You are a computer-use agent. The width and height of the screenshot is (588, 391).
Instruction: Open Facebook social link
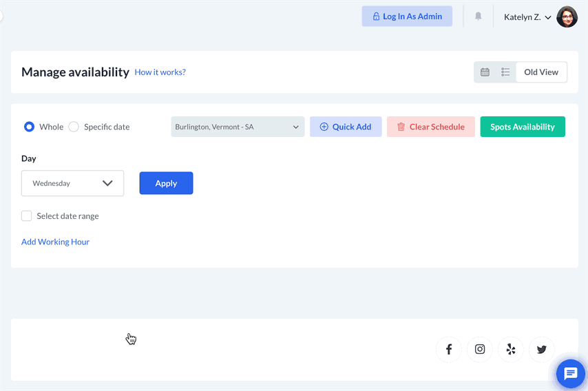[x=449, y=350]
